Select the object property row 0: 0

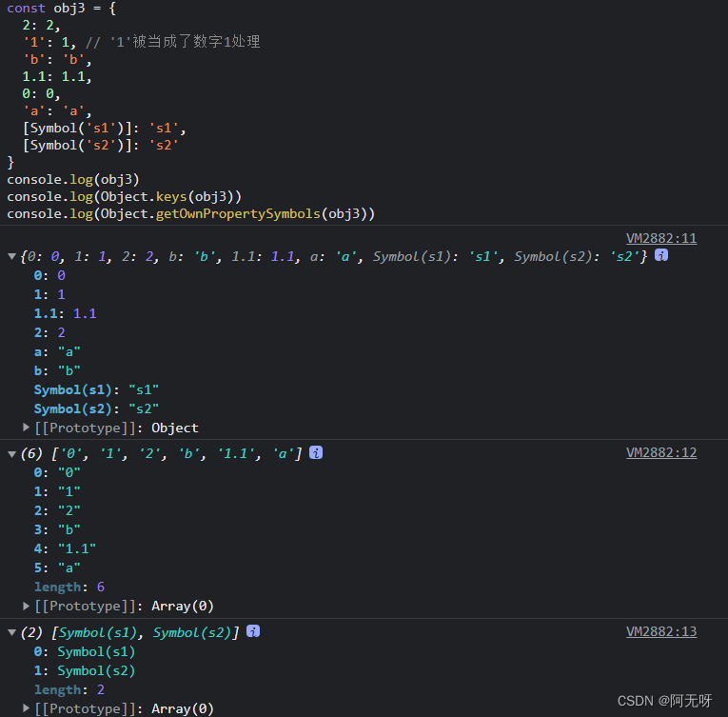coord(49,275)
